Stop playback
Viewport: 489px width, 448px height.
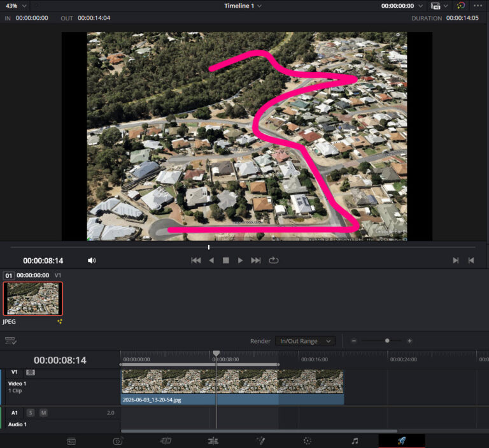(226, 261)
